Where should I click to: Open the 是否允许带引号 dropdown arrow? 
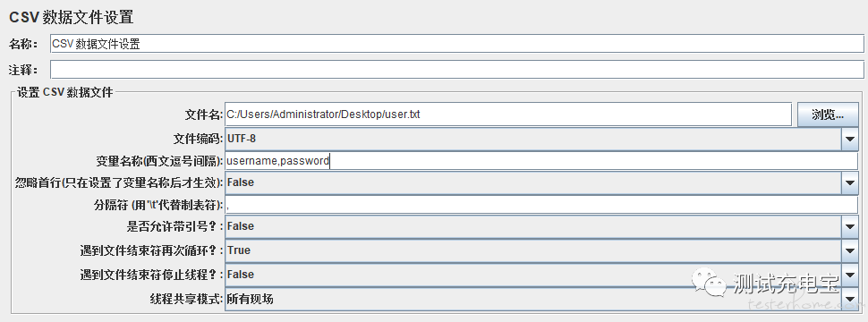(850, 226)
